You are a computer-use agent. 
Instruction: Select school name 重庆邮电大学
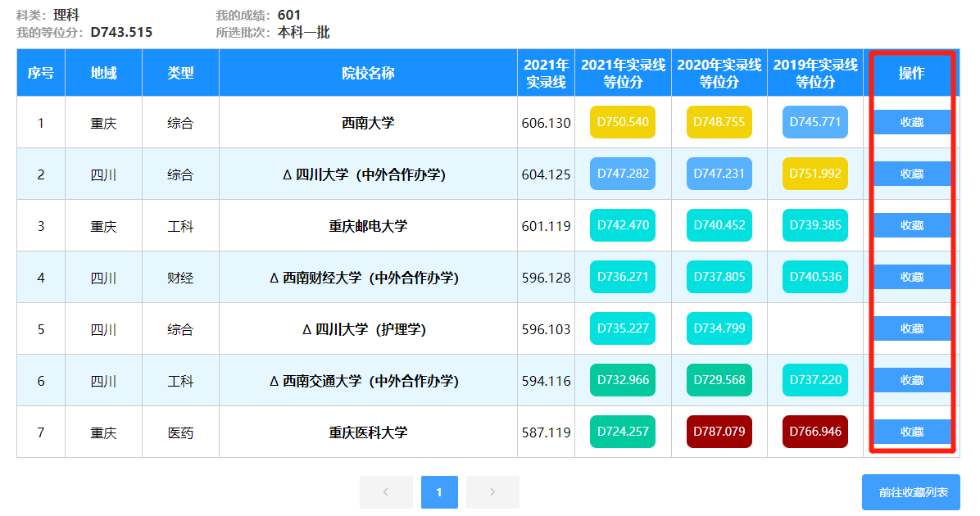368,225
